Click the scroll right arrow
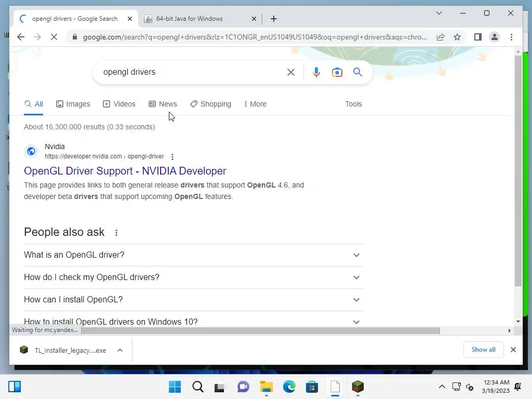Viewport: 532px width, 399px height. (x=509, y=330)
